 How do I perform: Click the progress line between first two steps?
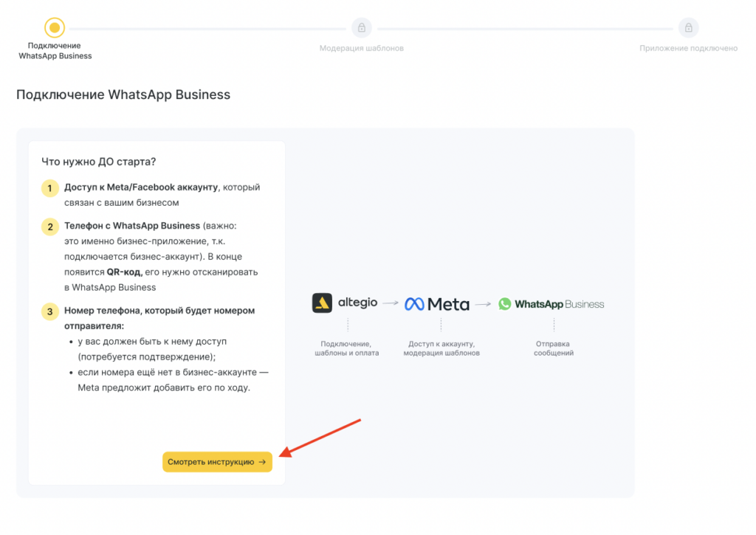coord(207,29)
